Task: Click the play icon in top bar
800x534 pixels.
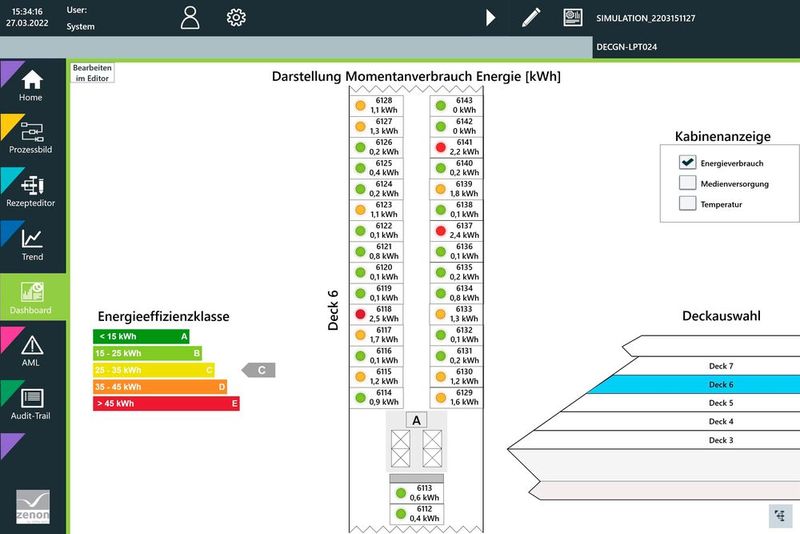Action: [490, 18]
